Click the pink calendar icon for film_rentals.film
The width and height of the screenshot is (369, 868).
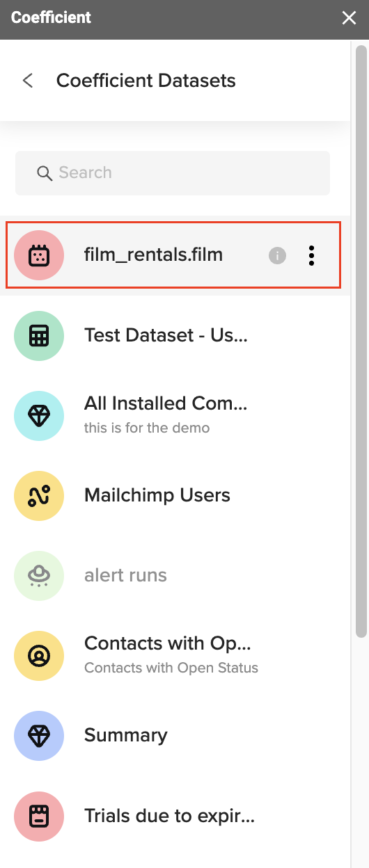39,256
